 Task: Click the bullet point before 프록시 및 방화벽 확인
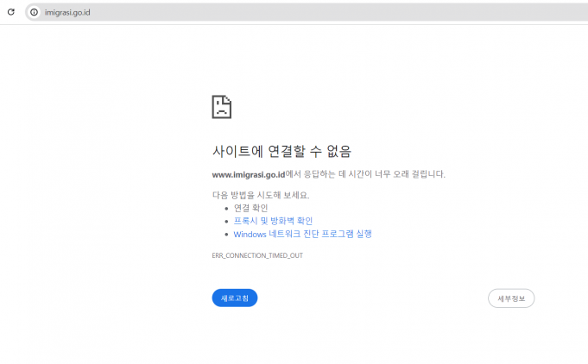[226, 222]
